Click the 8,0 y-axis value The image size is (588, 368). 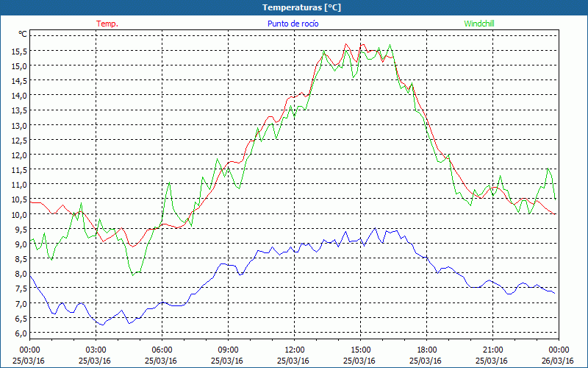point(21,274)
